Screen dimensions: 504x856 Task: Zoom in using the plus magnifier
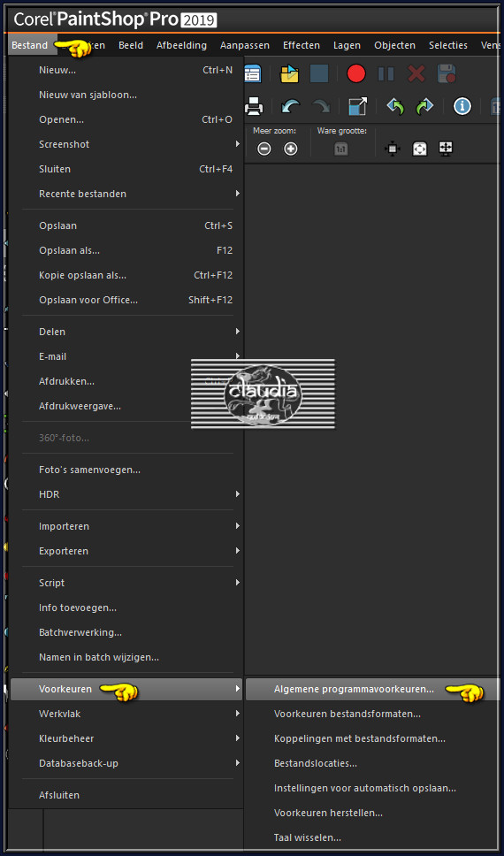291,149
